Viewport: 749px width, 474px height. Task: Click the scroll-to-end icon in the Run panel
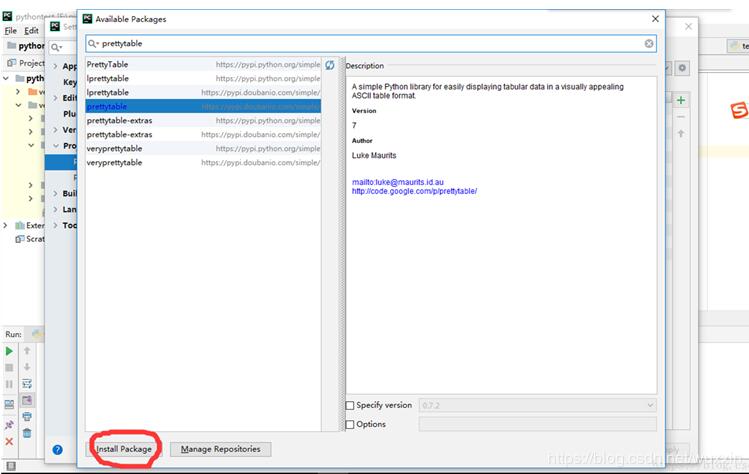click(x=27, y=400)
